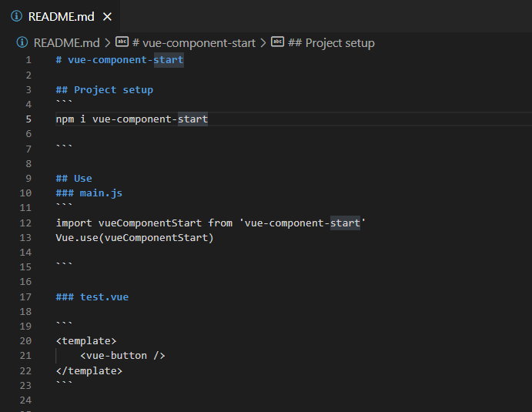The height and width of the screenshot is (412, 532).
Task: Select '# vue-component-start' breadcrumb item
Action: click(x=194, y=43)
